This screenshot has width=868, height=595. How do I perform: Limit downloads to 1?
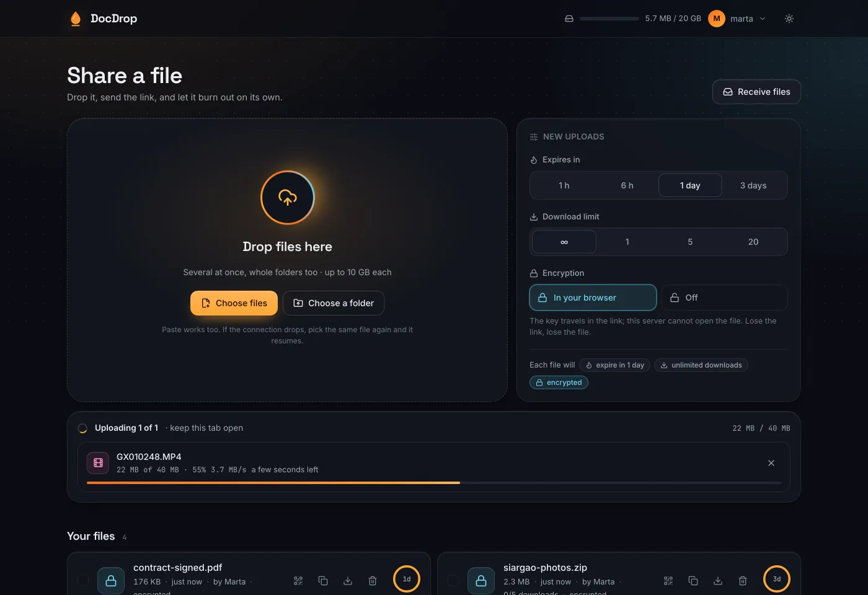pyautogui.click(x=627, y=242)
